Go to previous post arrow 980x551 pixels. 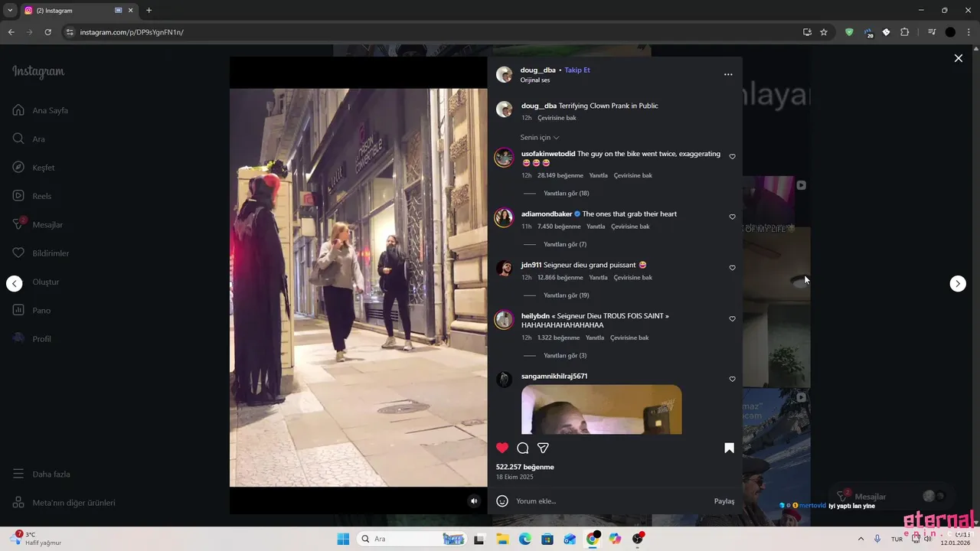[15, 284]
